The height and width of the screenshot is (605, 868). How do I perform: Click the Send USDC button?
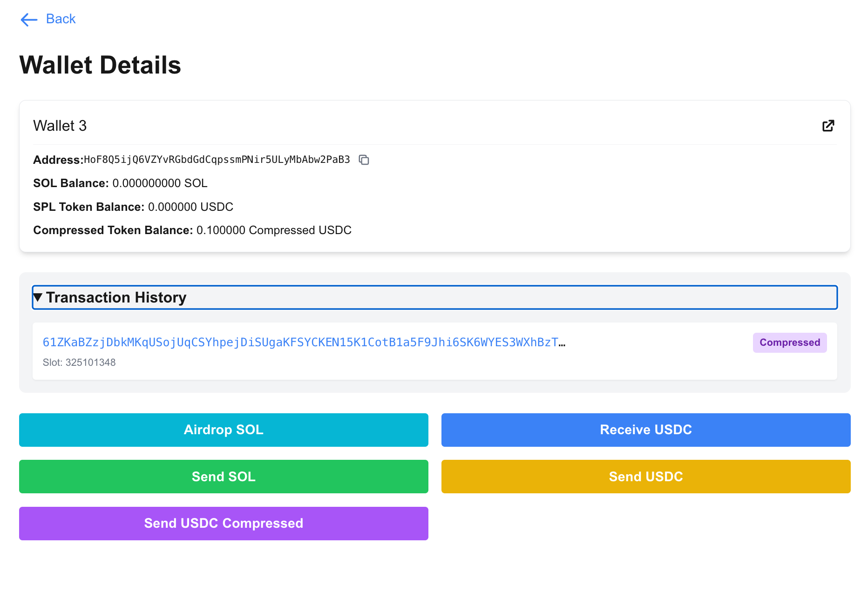pyautogui.click(x=645, y=477)
